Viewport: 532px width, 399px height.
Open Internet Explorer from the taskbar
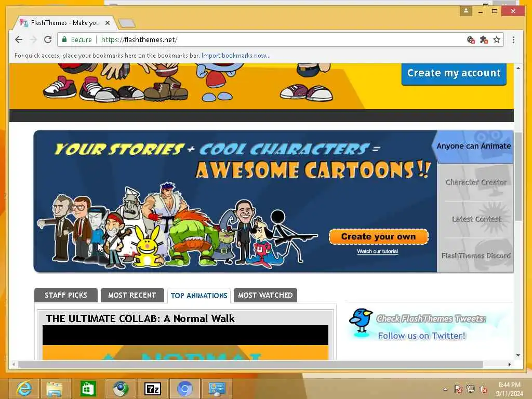(24, 389)
